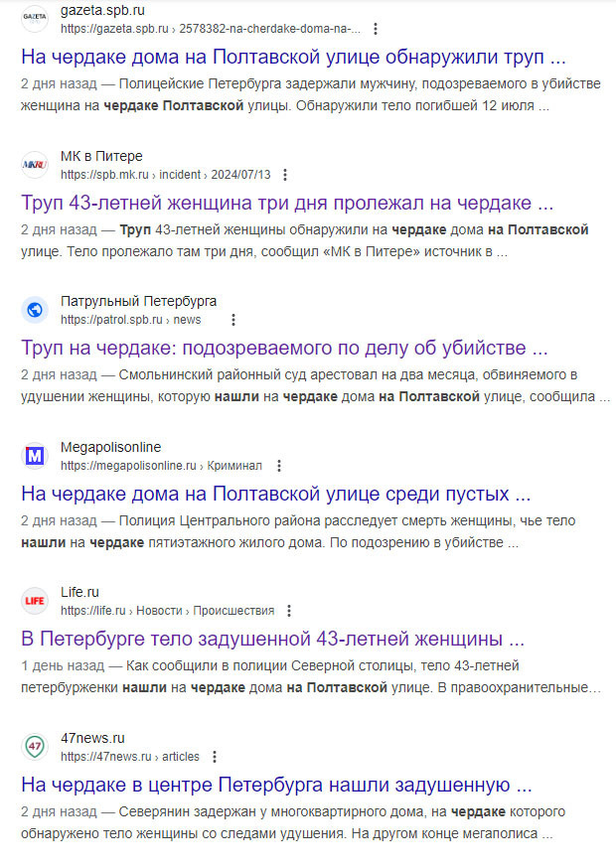
Task: Open three-dot menu for gazeta.spb.ru result
Action: point(375,29)
